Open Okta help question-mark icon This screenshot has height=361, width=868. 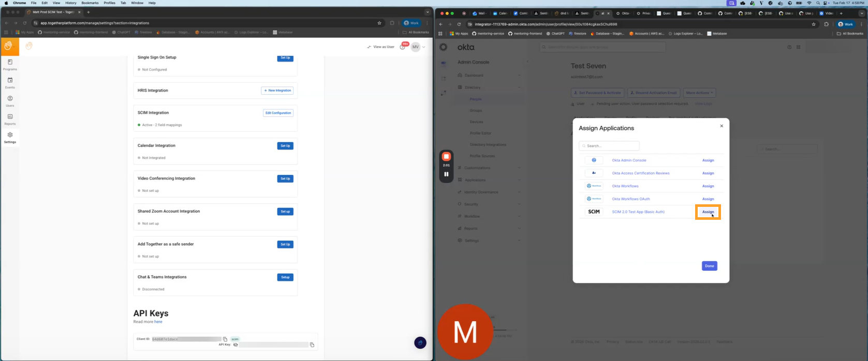tap(789, 47)
